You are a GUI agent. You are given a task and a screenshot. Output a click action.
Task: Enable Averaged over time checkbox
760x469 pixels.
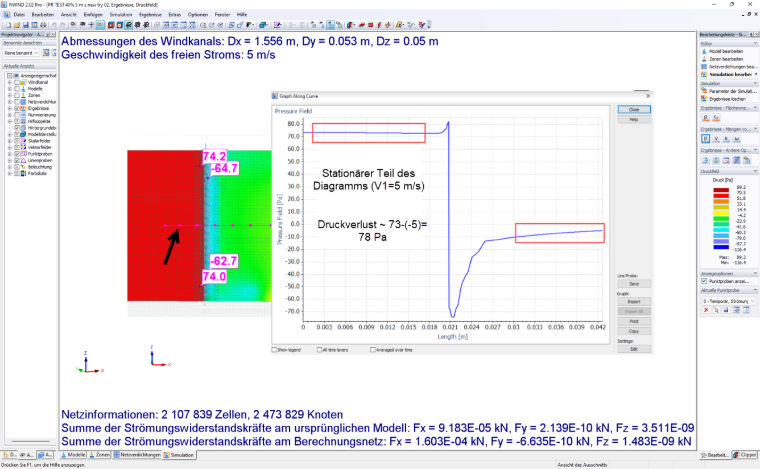[373, 350]
